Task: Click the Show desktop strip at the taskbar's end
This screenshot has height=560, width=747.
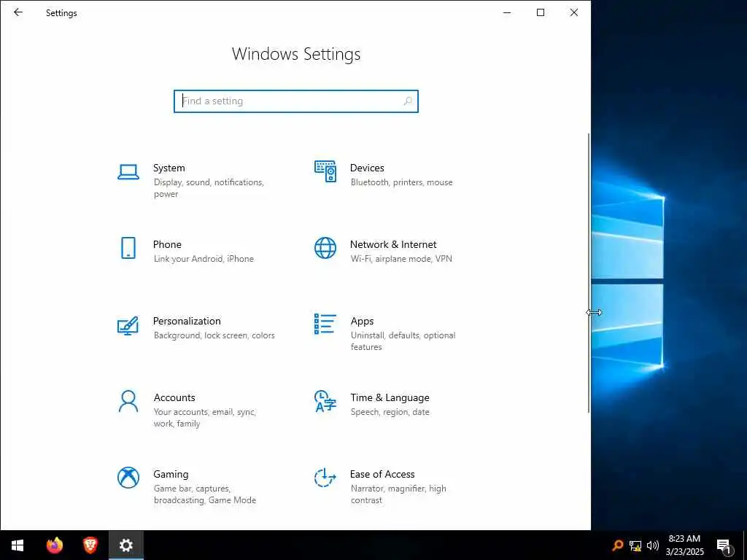Action: click(745, 545)
